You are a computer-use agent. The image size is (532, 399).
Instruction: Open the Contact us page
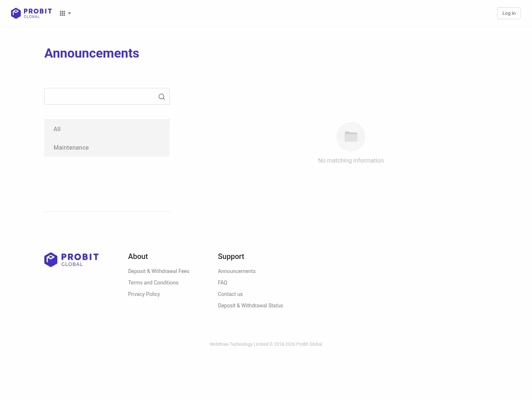point(230,294)
